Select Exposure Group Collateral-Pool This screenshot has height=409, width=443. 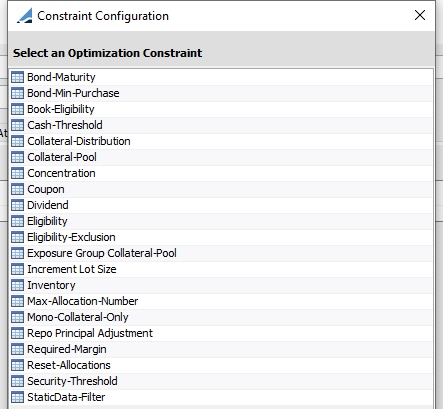[222, 253]
